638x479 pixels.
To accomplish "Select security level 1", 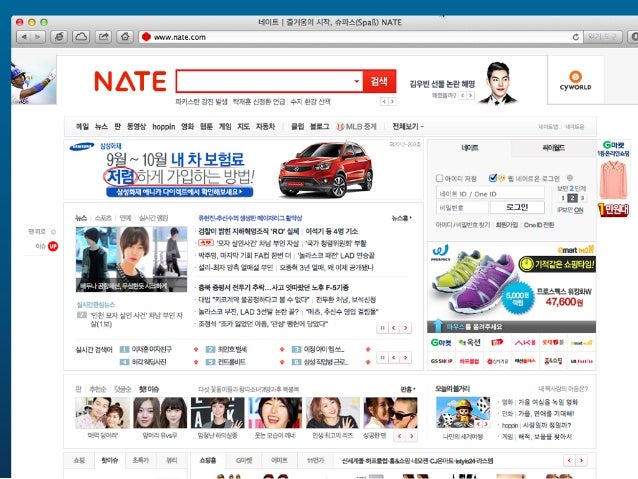I will (563, 198).
